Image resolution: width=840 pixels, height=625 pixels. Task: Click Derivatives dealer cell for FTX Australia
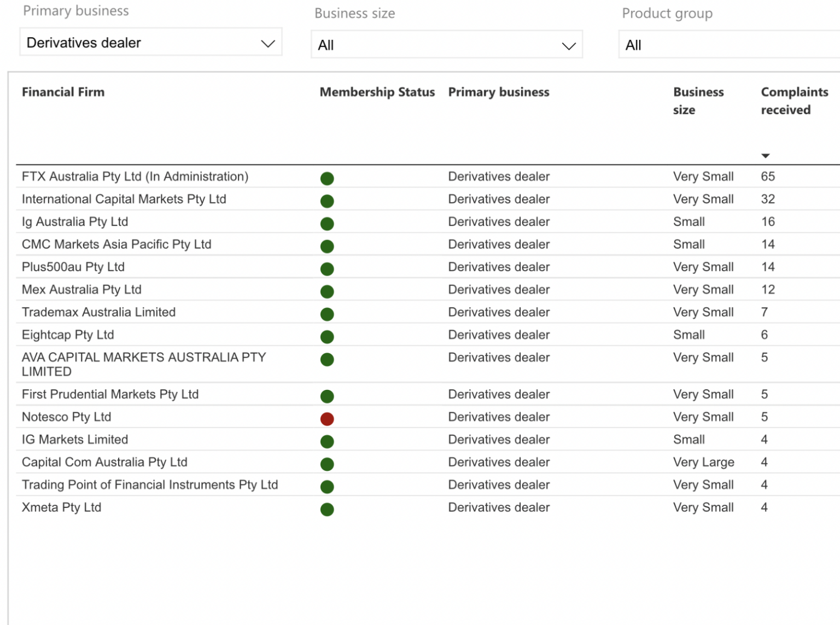(499, 177)
